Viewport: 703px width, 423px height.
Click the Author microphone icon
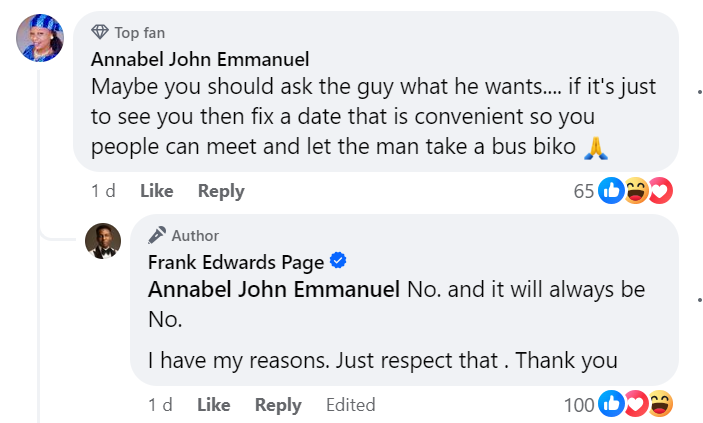[157, 235]
